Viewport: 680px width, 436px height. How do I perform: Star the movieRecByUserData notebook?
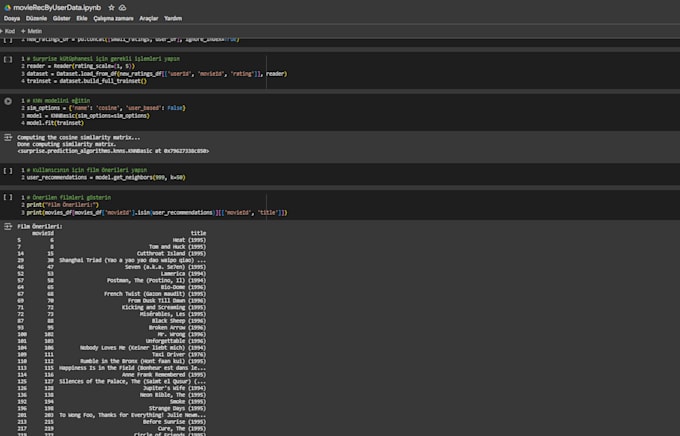111,7
